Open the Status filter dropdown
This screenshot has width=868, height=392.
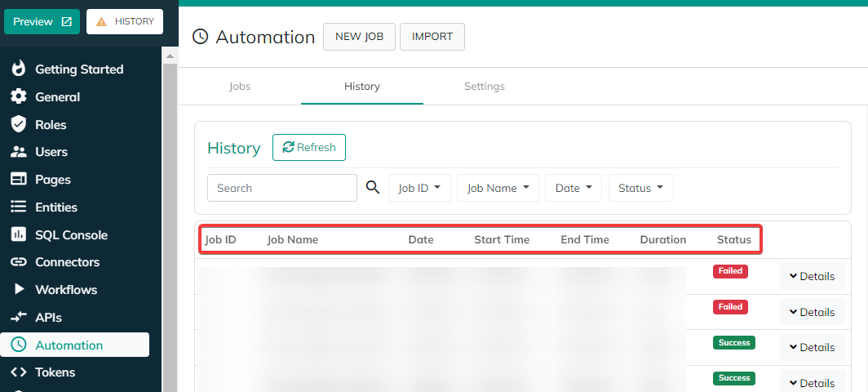(640, 188)
